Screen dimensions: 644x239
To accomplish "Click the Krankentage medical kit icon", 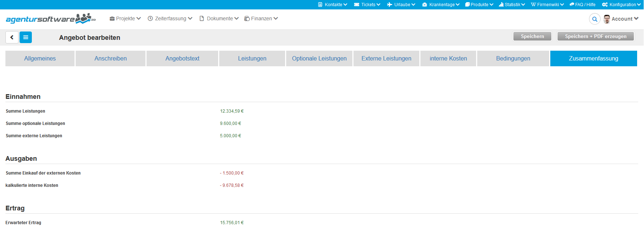I will click(425, 5).
